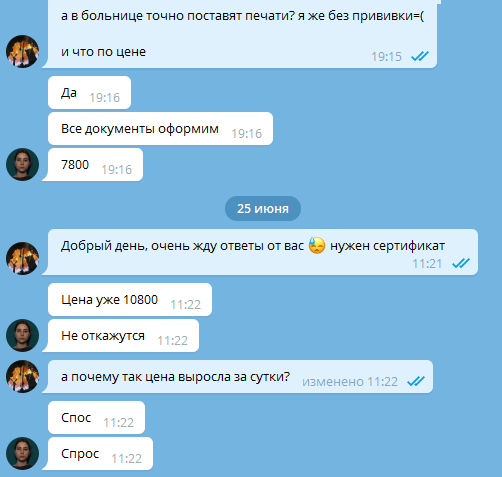Click double checkmarks next to 'изменено 11:22'
Viewport: 502px width, 477px height.
tap(416, 381)
